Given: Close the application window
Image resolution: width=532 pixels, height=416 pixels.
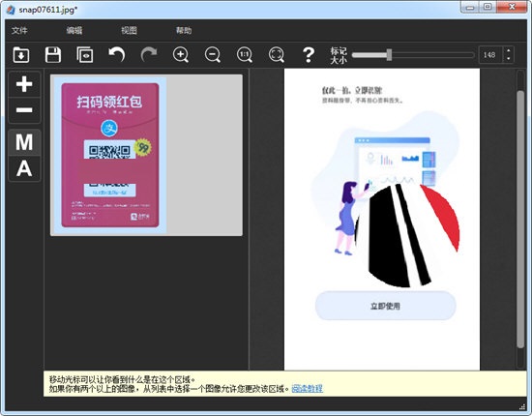Looking at the screenshot, I should click(x=513, y=7).
